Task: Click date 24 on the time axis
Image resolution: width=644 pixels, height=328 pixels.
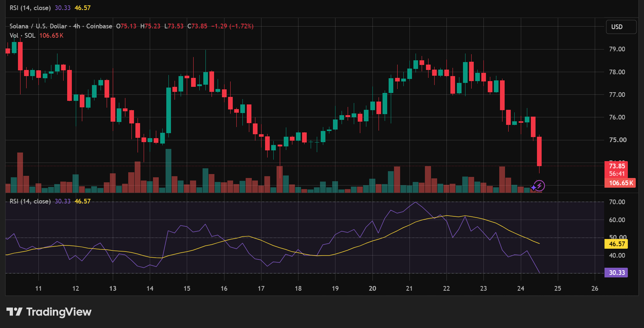Action: pyautogui.click(x=520, y=289)
